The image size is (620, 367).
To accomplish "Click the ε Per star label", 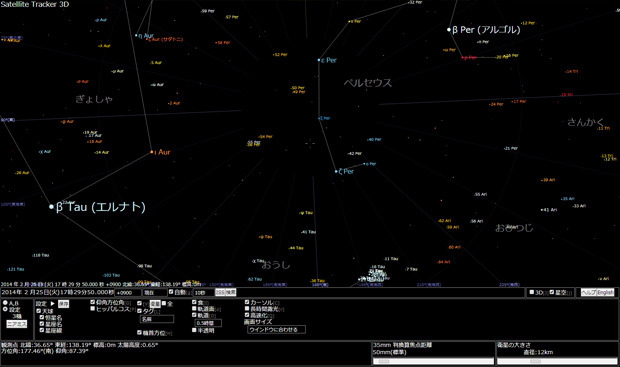I will pos(329,60).
